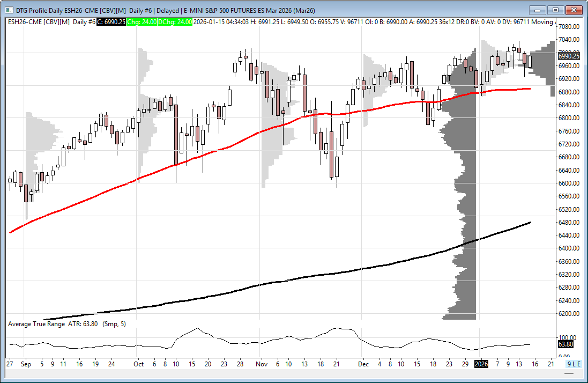Image resolution: width=588 pixels, height=383 pixels.
Task: Click the highlighted 2026 date marker
Action: pyautogui.click(x=481, y=364)
